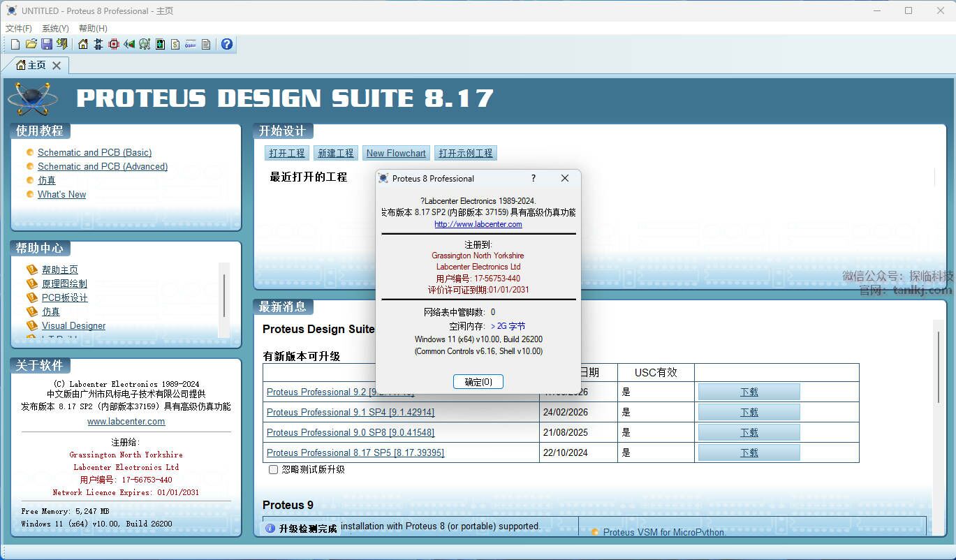Open the Visual Designer help link
The height and width of the screenshot is (560, 956).
[74, 325]
